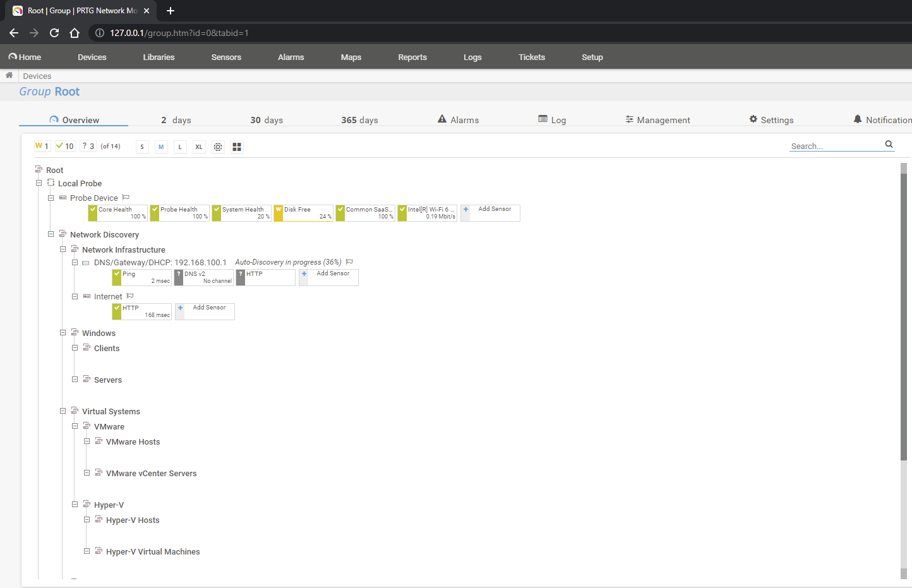Filter by warning sensors W 1

click(42, 146)
